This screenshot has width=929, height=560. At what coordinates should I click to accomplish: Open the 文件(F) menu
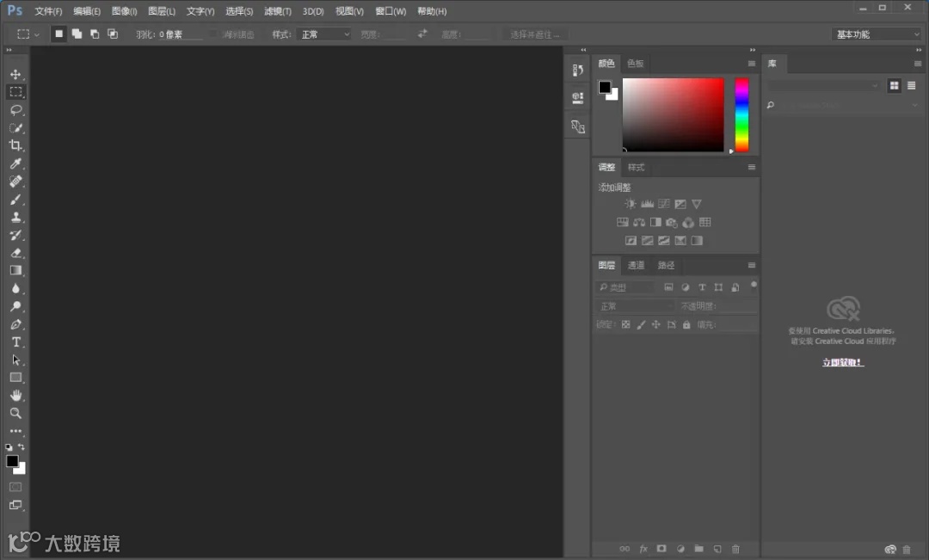[x=48, y=11]
